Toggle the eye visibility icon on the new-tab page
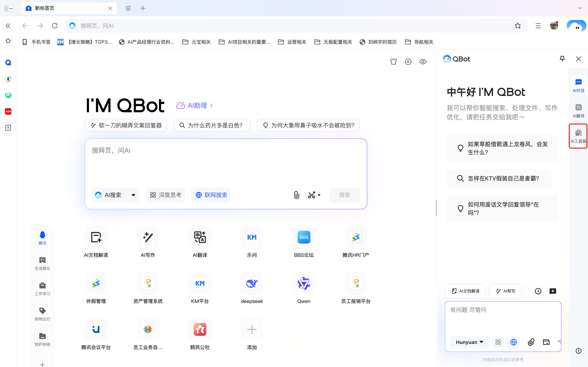Screen dimensions: 588x367 coord(423,62)
